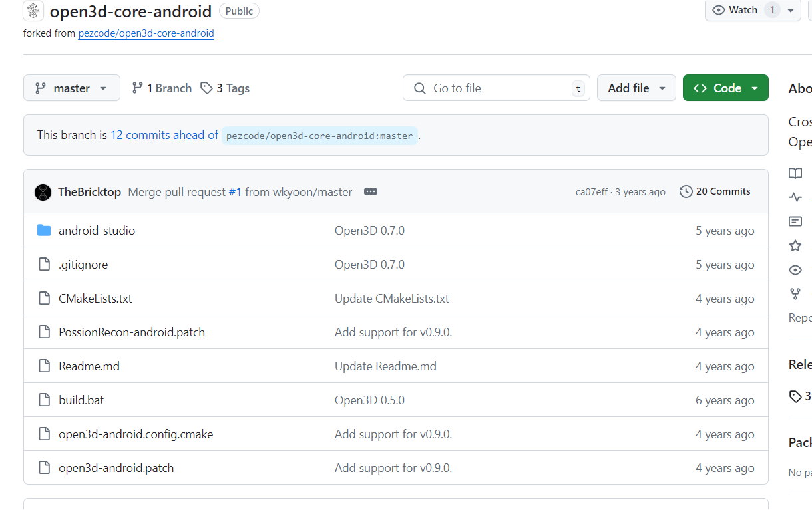This screenshot has height=510, width=812.
Task: View the 1 Branch list
Action: pyautogui.click(x=162, y=88)
